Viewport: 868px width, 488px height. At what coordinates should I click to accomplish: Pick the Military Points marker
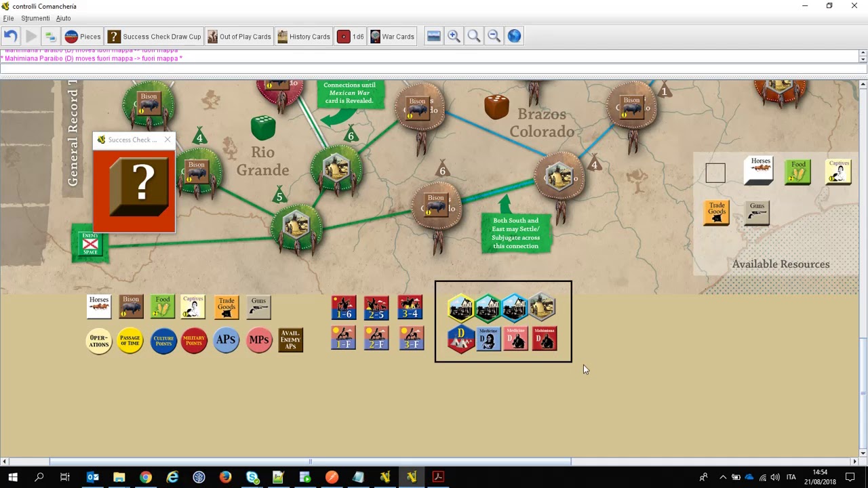[194, 340]
